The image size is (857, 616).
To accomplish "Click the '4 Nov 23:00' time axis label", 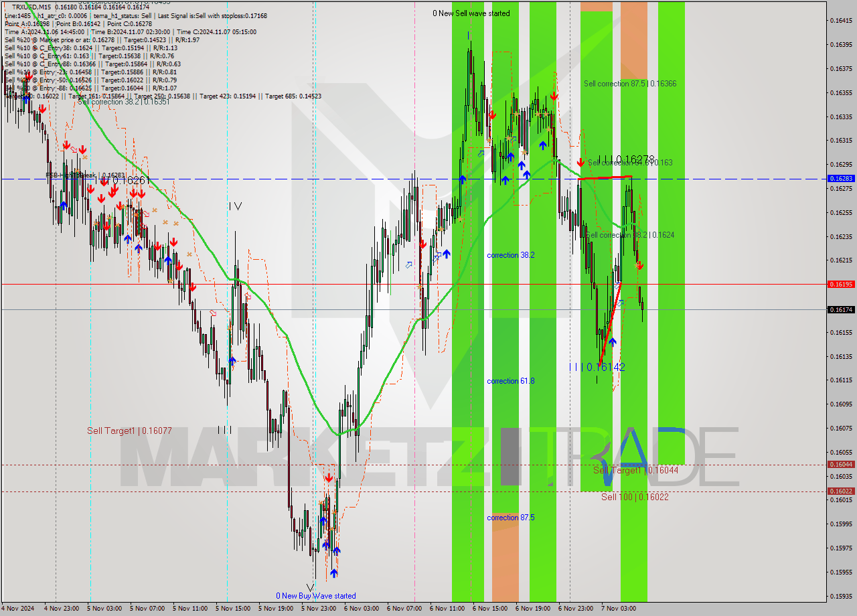I will coord(62,609).
